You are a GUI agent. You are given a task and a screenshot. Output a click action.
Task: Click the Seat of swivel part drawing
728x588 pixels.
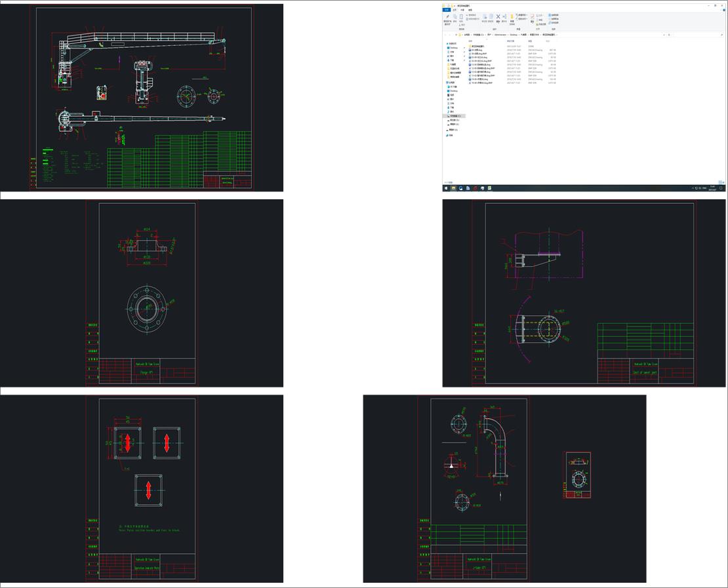[584, 293]
